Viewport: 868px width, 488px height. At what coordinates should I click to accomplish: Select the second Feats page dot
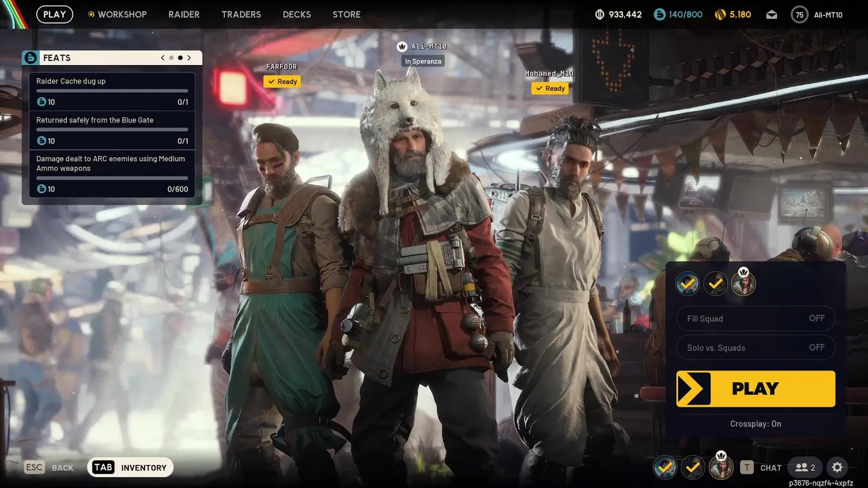180,58
